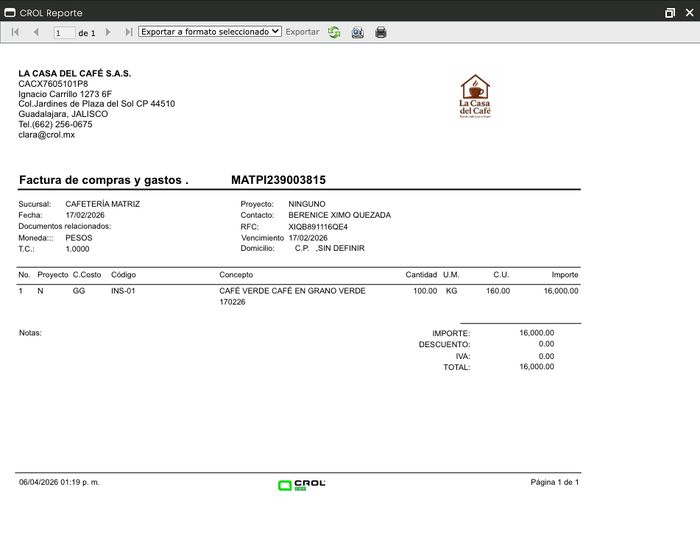The height and width of the screenshot is (537, 700).
Task: Go to the previous report page
Action: pos(36,32)
